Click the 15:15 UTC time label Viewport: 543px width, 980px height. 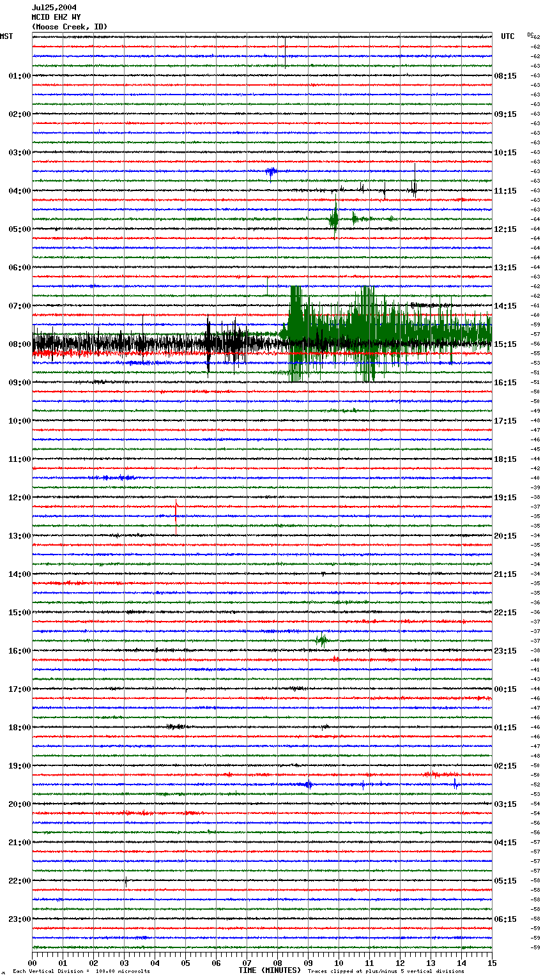tap(505, 344)
